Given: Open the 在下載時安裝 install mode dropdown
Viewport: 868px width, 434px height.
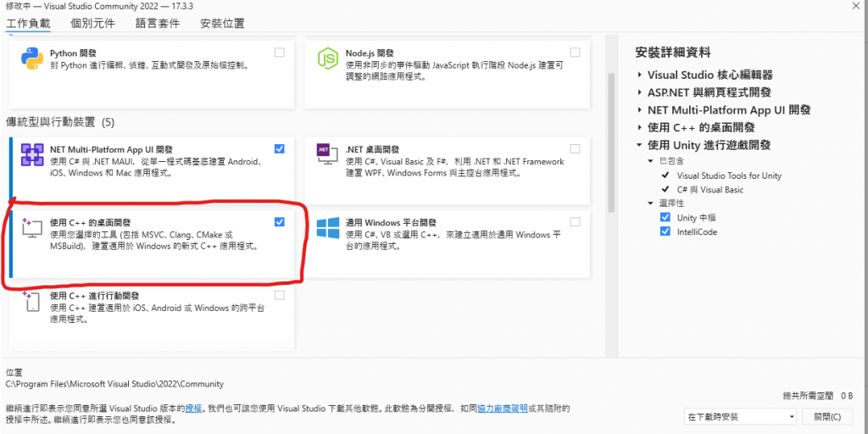Looking at the screenshot, I should click(x=741, y=417).
